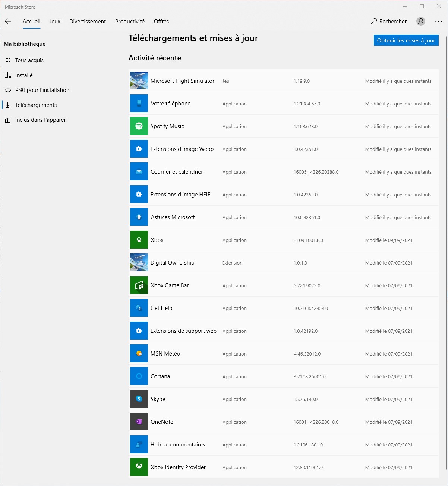Select Tous acquis in the library sidebar
The width and height of the screenshot is (448, 486).
point(29,60)
